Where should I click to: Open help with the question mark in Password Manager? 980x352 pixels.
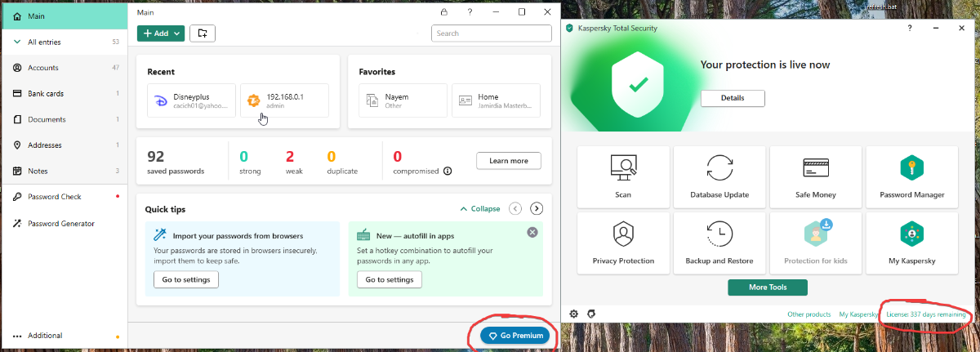[470, 12]
